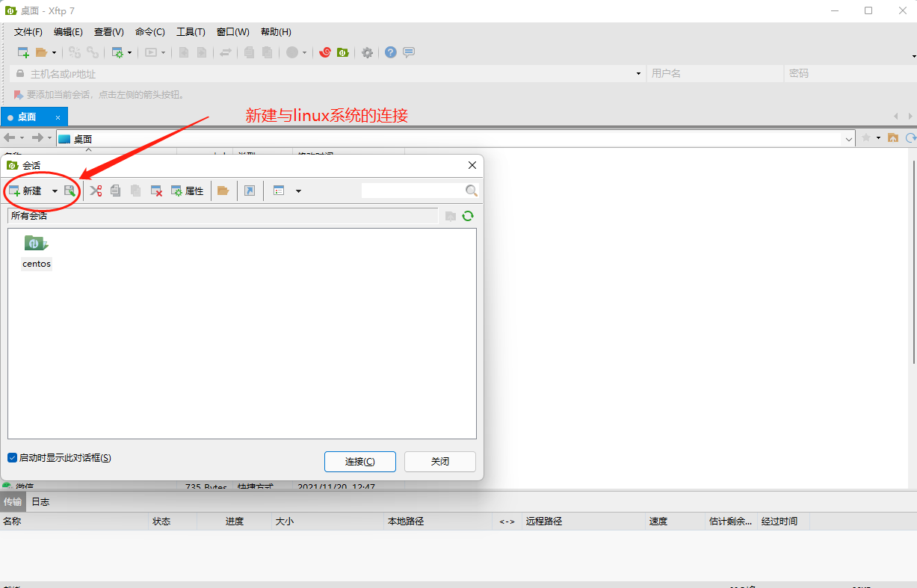The height and width of the screenshot is (588, 917).
Task: Click the view mode list icon in sessions dialog
Action: pyautogui.click(x=279, y=191)
